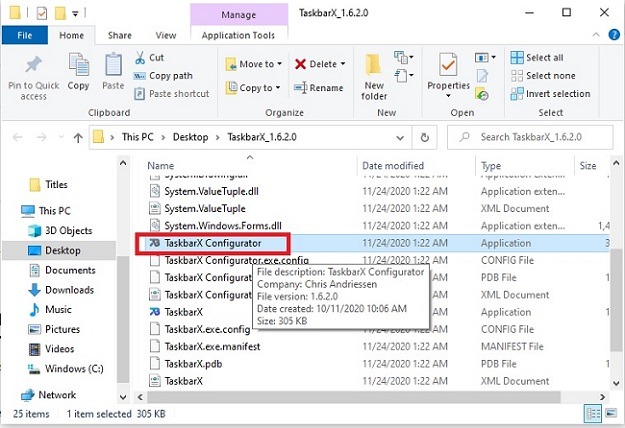Open the File menu tab
Image resolution: width=625 pixels, height=428 pixels.
(x=25, y=35)
